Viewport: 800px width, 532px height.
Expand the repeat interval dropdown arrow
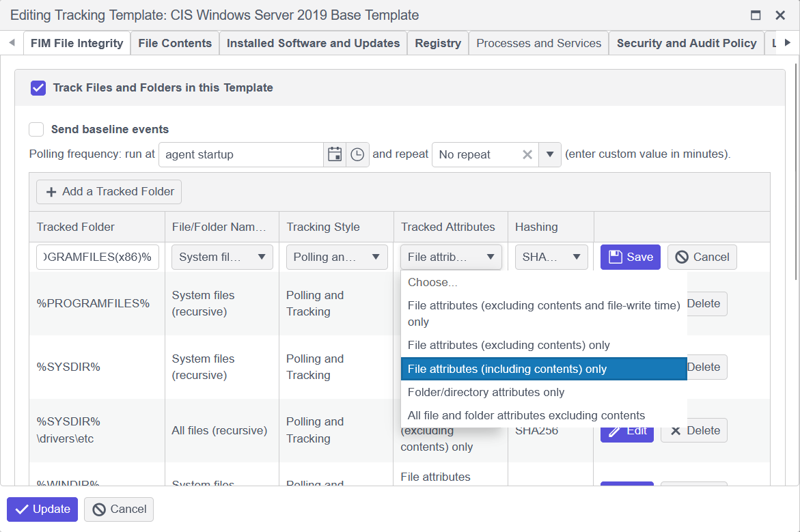[x=550, y=154]
